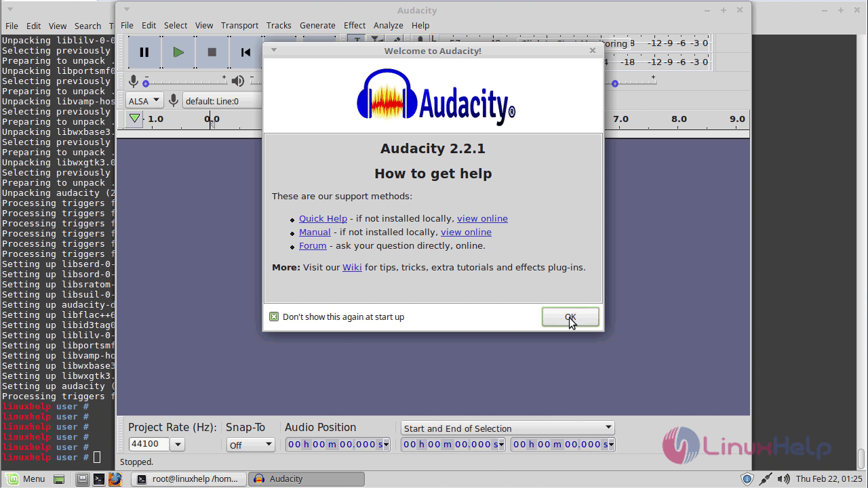
Task: Click microphone icon beside default: Line:0
Action: [174, 101]
